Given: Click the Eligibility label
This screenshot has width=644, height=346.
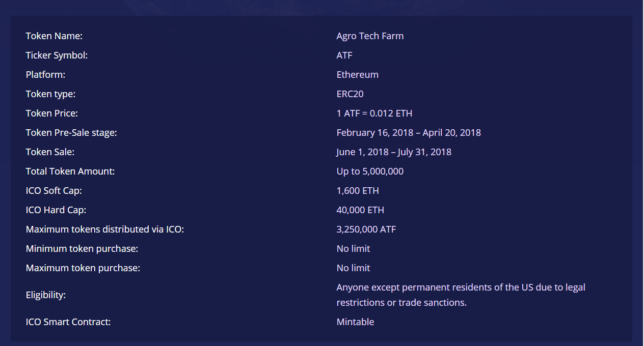Looking at the screenshot, I should (46, 295).
